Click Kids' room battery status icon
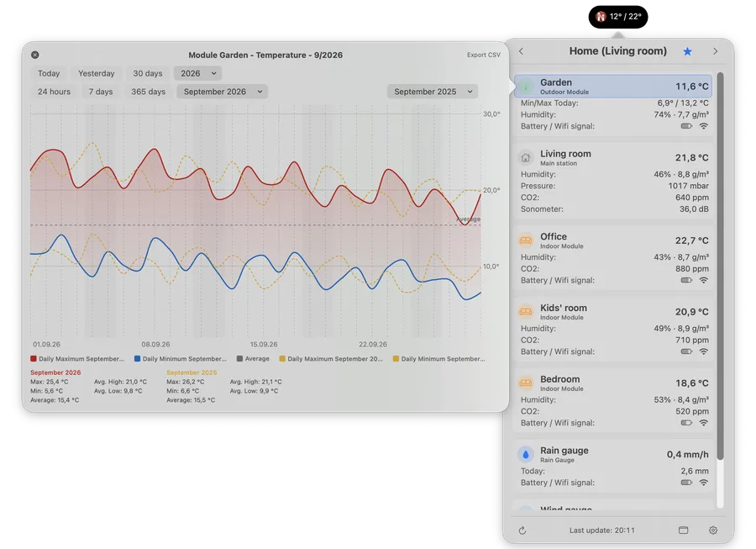The width and height of the screenshot is (756, 549). pos(686,351)
